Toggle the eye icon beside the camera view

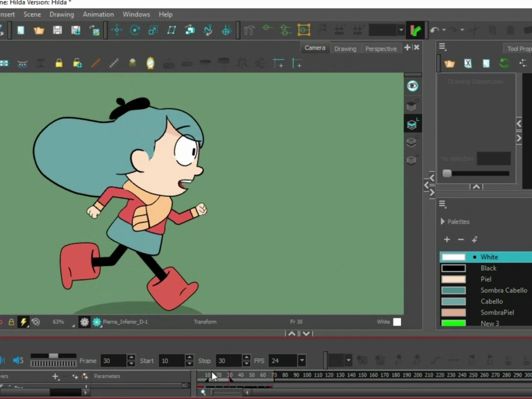413,85
